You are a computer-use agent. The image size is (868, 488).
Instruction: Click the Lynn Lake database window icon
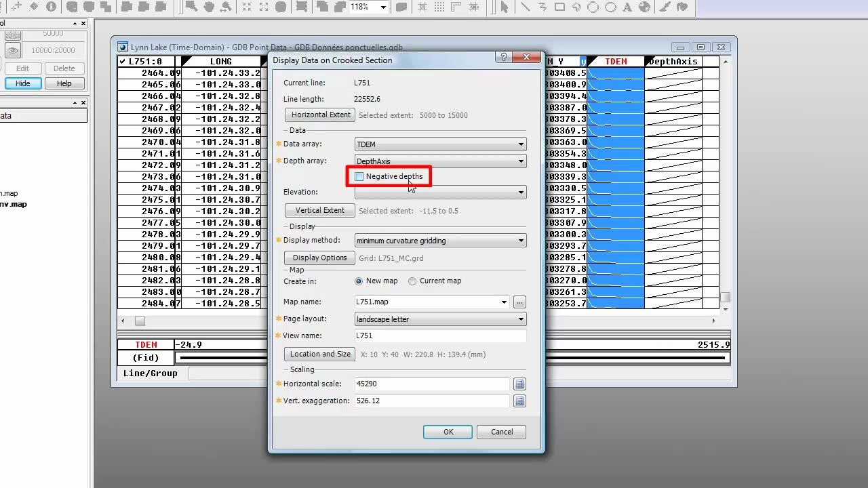point(123,47)
